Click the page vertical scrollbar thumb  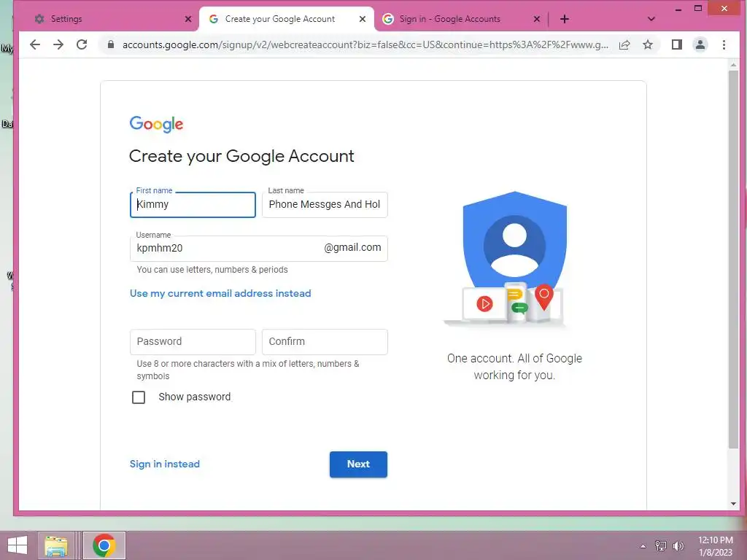pyautogui.click(x=733, y=260)
